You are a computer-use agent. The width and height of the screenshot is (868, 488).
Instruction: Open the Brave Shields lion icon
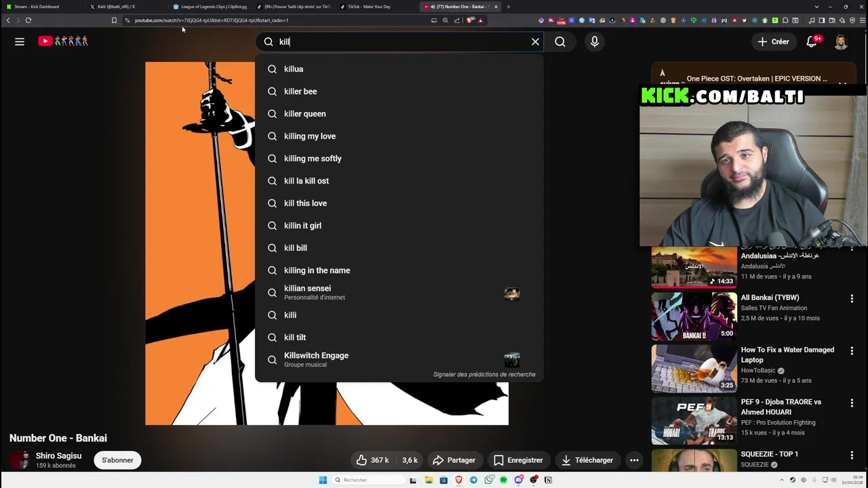coord(471,20)
